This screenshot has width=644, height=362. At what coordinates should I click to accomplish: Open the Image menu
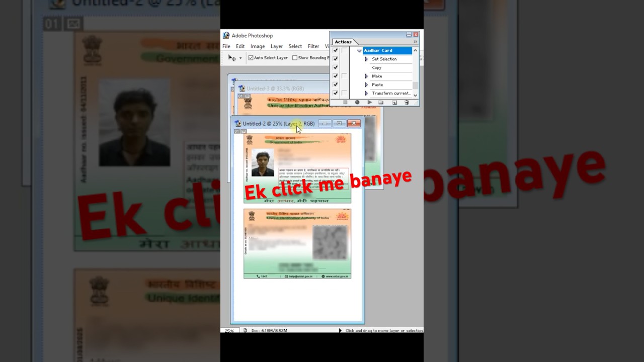coord(258,46)
